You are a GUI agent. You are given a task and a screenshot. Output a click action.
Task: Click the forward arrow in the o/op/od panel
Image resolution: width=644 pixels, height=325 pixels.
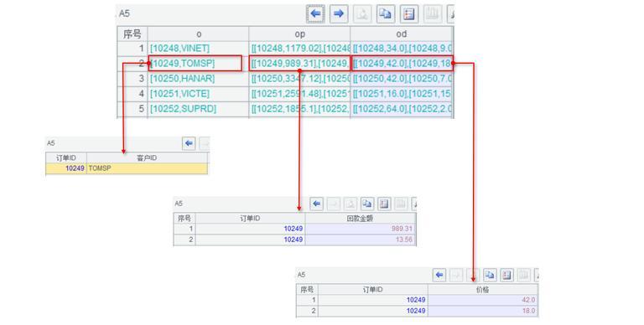tap(339, 14)
